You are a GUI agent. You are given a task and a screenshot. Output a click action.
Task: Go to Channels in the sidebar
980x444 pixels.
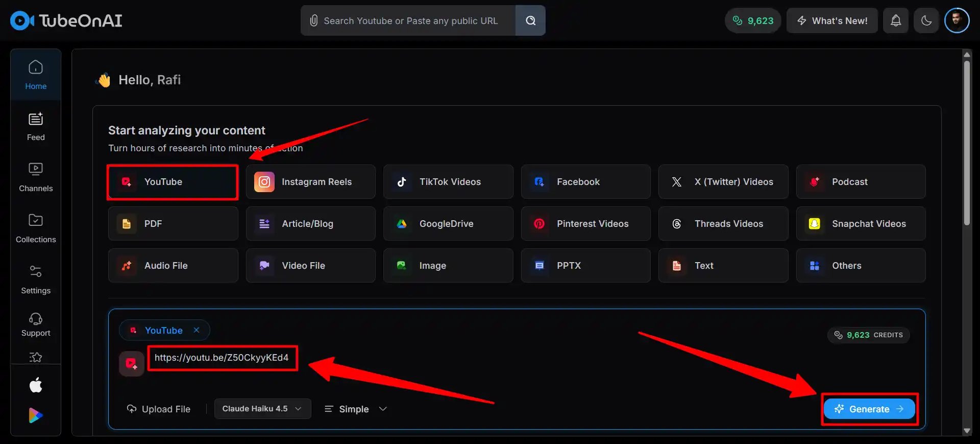(36, 177)
